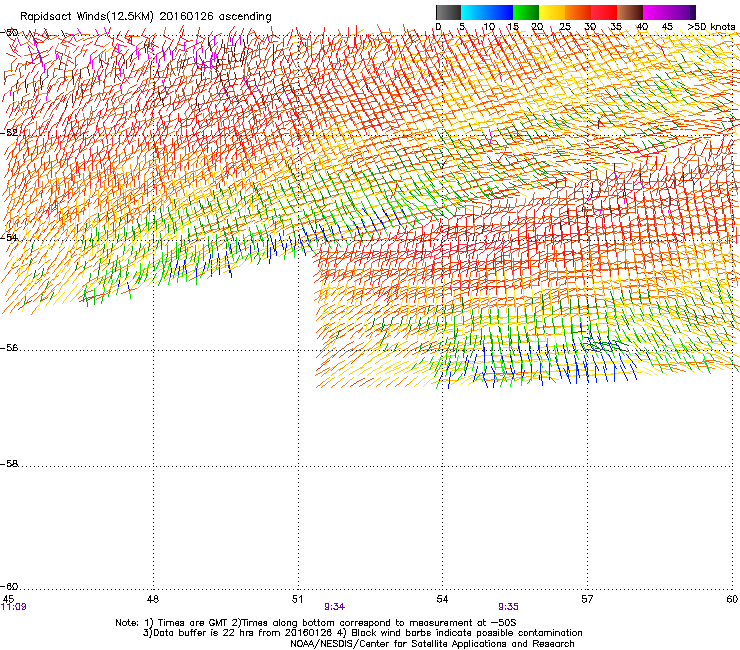
Task: Click the 'NOAA/NESDIS/Center for Satellite Applications' credit
Action: (432, 644)
